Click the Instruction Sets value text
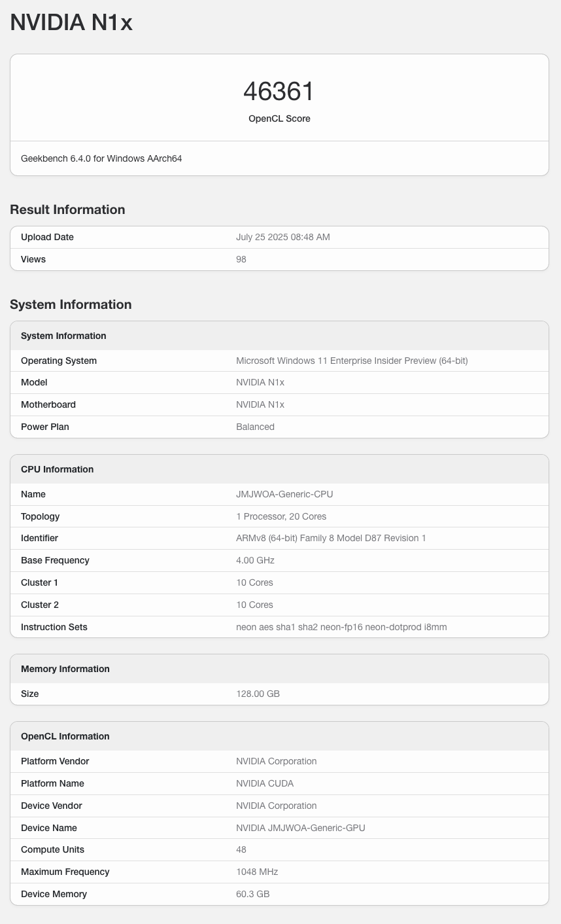561x924 pixels. [341, 627]
